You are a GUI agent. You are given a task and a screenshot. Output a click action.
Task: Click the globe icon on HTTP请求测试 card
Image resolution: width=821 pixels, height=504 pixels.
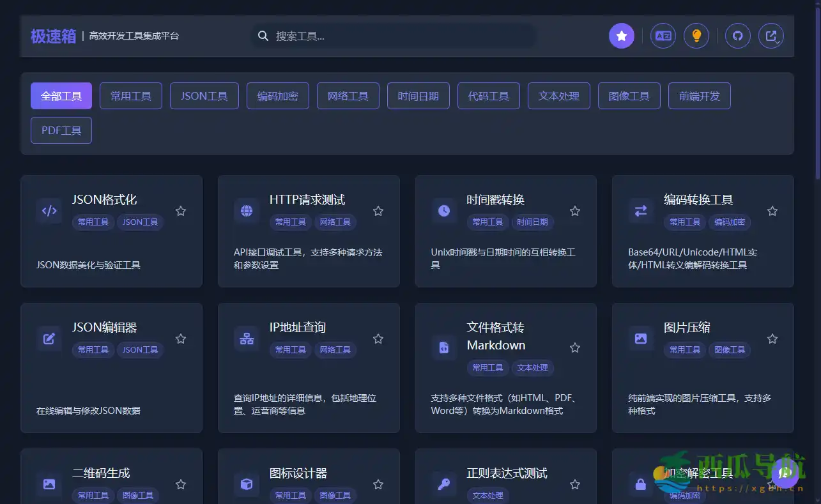247,211
